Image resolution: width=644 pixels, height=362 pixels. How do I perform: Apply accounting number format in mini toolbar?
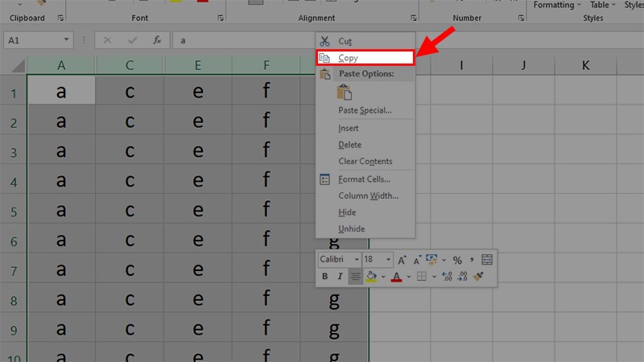click(x=431, y=259)
